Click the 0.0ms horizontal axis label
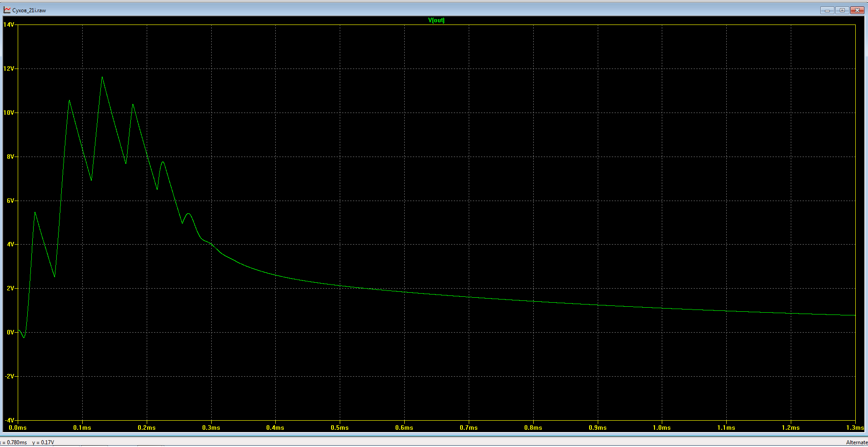 click(x=18, y=427)
